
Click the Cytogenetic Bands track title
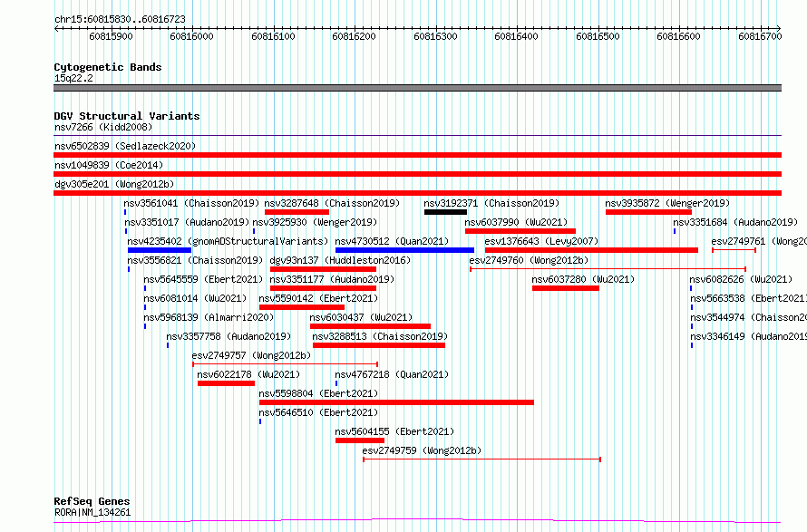click(108, 67)
